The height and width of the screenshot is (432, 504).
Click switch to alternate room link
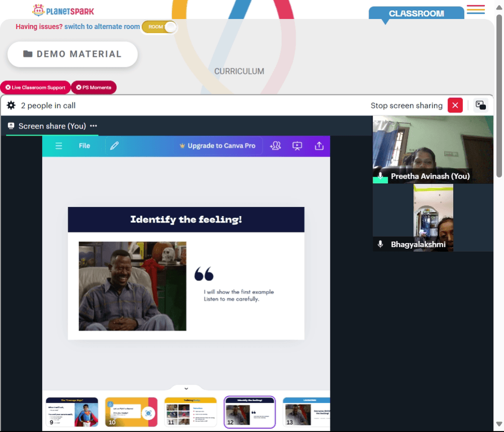click(102, 27)
